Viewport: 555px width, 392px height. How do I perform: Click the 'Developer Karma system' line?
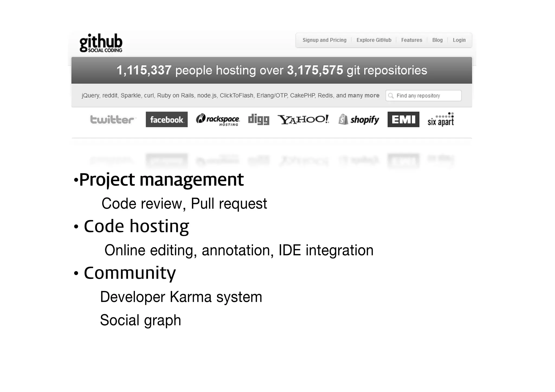181,297
